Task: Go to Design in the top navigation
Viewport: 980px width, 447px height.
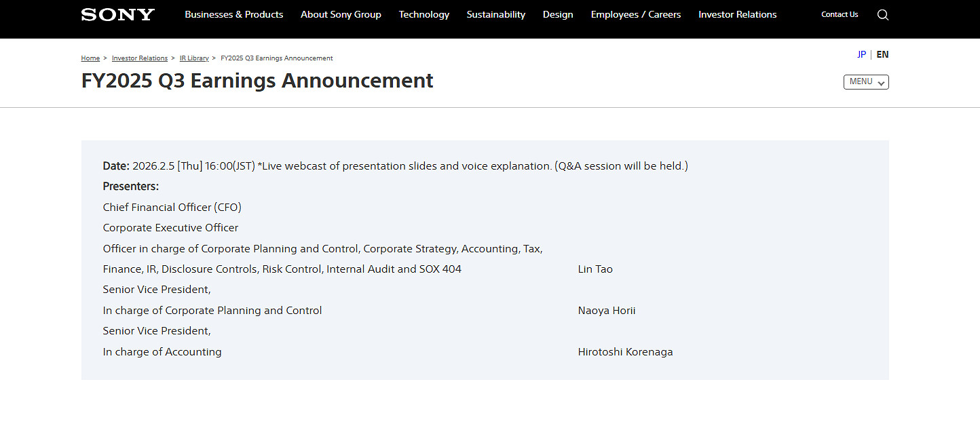Action: click(x=558, y=14)
